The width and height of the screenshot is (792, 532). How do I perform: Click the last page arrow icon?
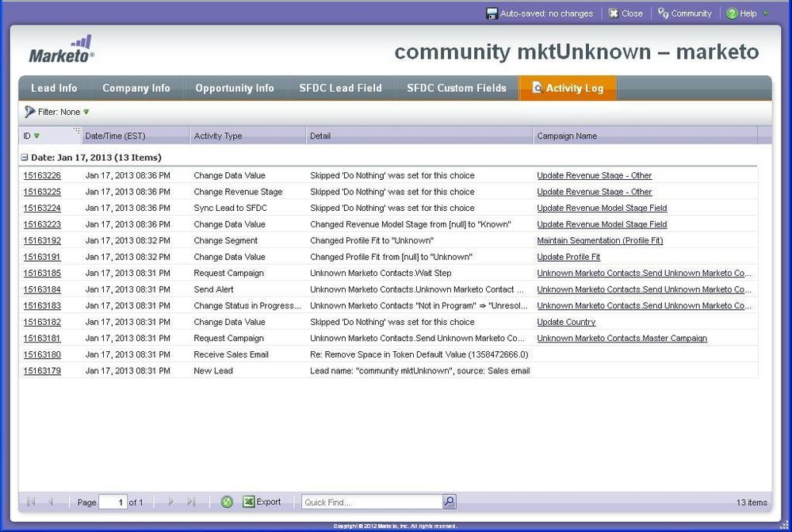pos(191,502)
